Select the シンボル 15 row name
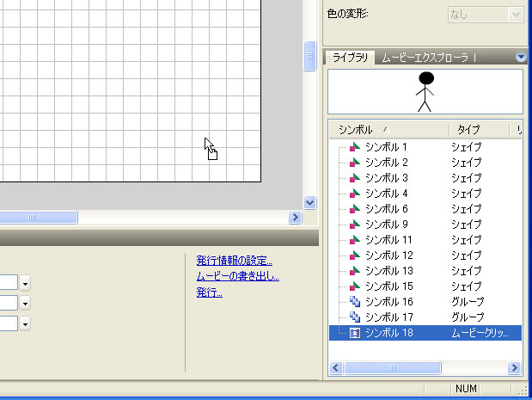 tap(389, 286)
